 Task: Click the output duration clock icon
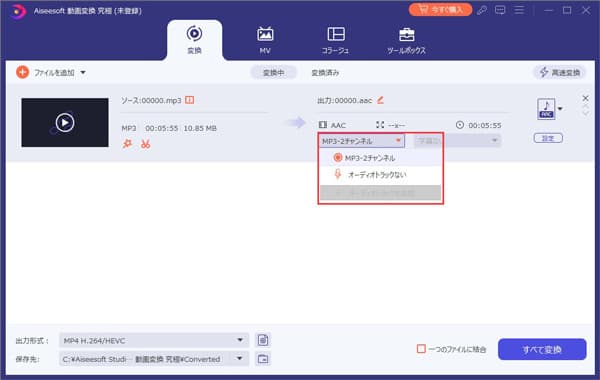(460, 125)
